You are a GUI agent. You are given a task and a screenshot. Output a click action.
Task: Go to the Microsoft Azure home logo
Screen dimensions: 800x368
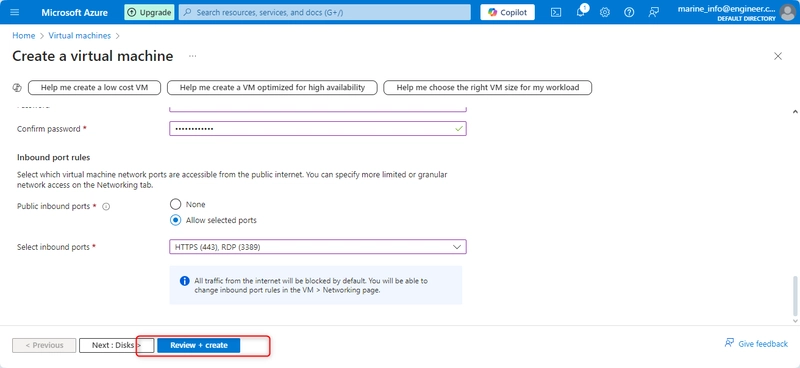click(x=74, y=12)
